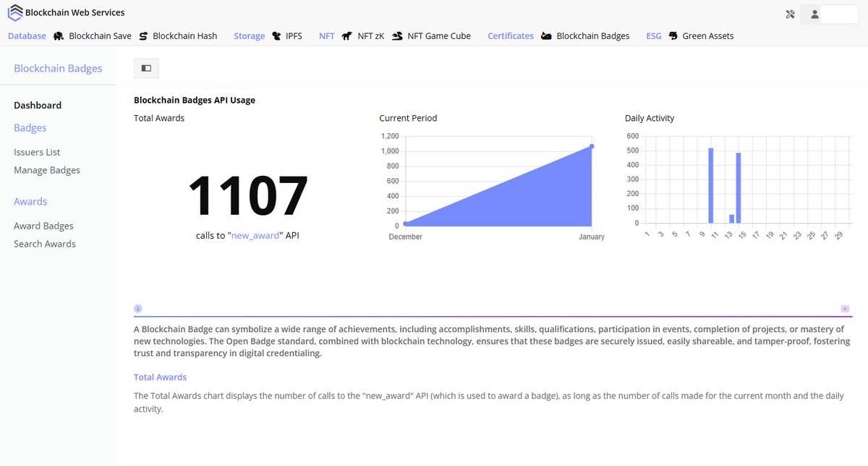This screenshot has width=868, height=466.
Task: Click the Blockchain Badges API Usage title
Action: tap(195, 100)
